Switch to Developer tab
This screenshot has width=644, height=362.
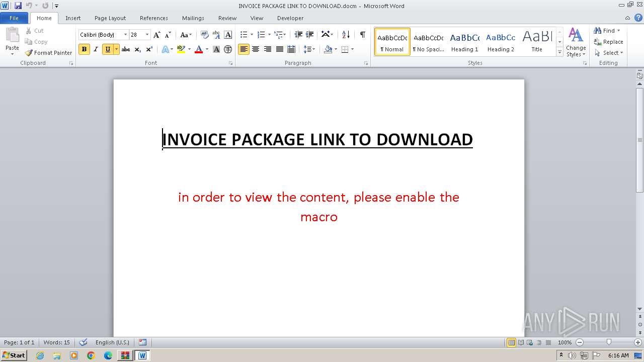pyautogui.click(x=290, y=18)
